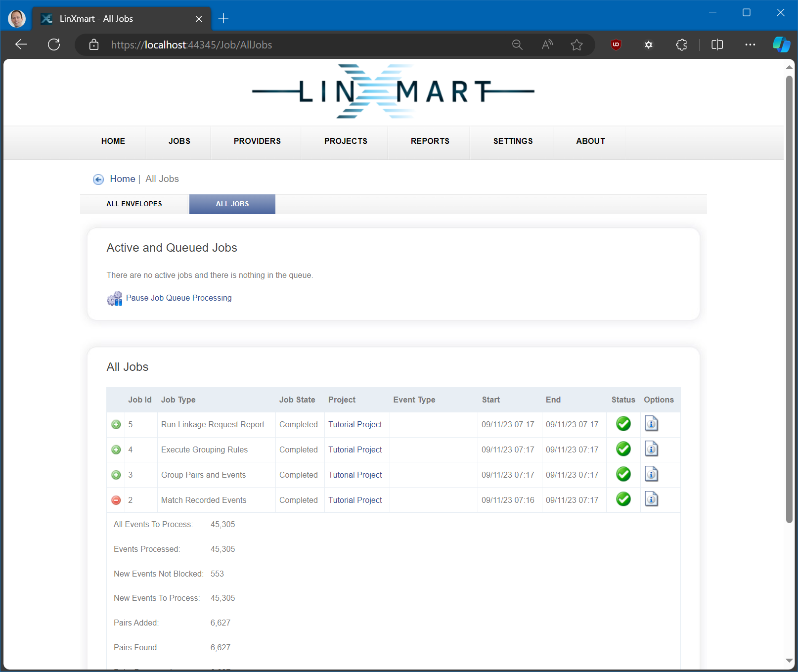
Task: Click green status check for job 4
Action: coord(623,449)
